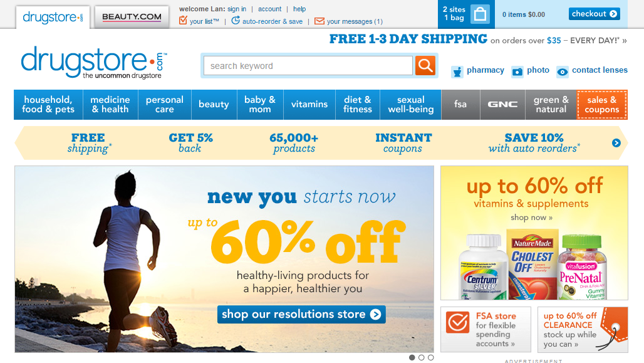The height and width of the screenshot is (363, 644).
Task: Open the shopping bag icon
Action: click(480, 14)
